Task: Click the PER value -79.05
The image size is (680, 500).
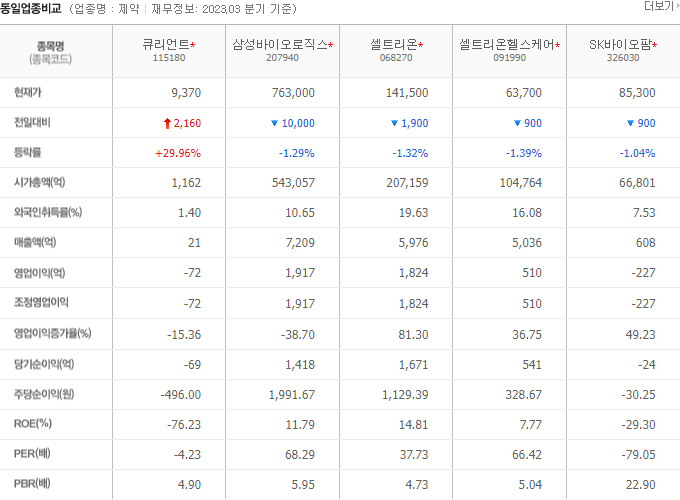Action: (638, 455)
